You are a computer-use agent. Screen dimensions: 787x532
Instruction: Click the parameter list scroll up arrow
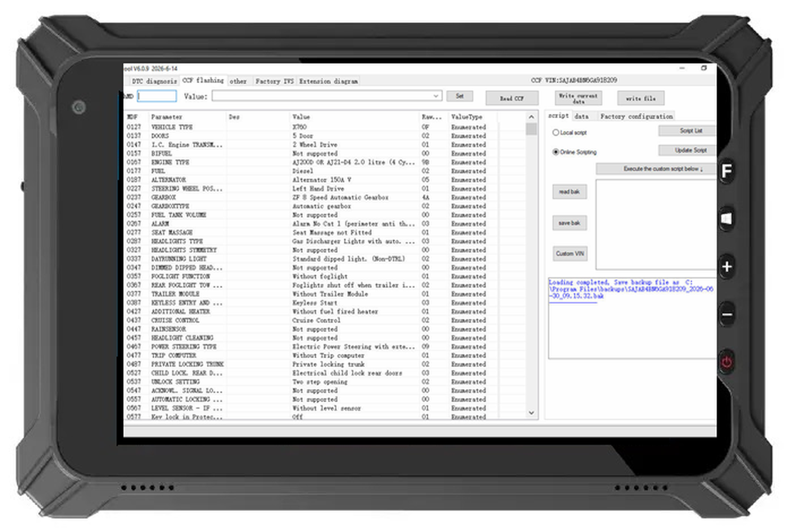(531, 117)
